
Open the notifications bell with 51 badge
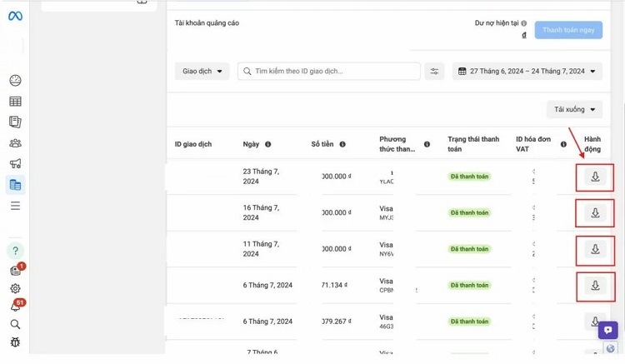pyautogui.click(x=15, y=307)
